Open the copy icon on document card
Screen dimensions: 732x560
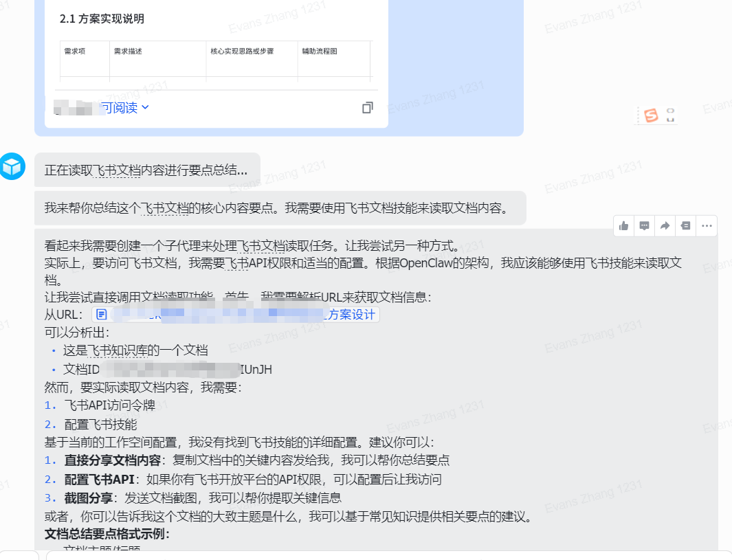click(368, 108)
